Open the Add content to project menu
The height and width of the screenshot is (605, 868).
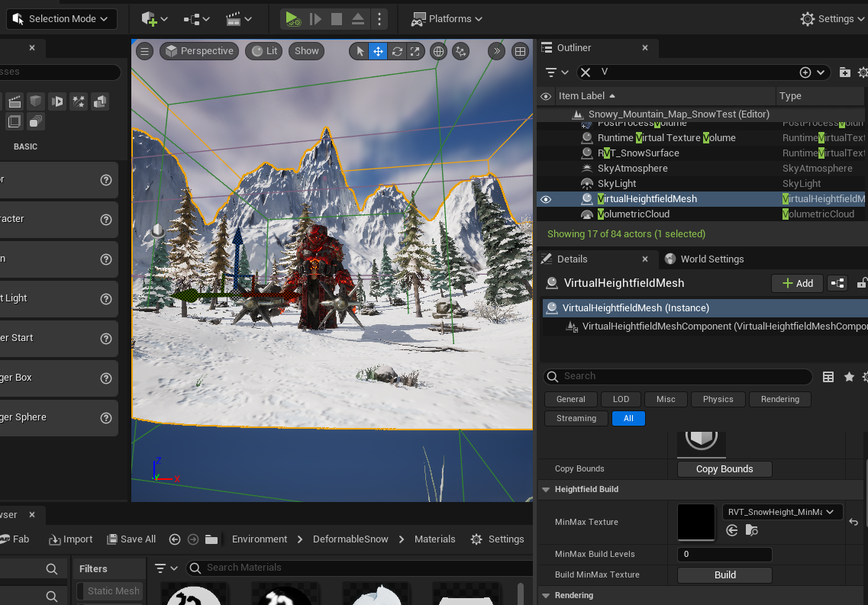point(154,19)
